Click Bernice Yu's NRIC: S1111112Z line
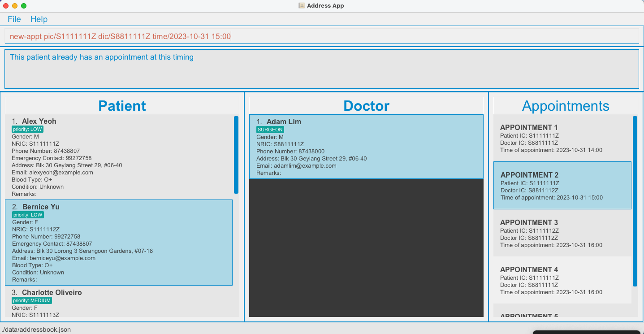The height and width of the screenshot is (334, 644). pyautogui.click(x=36, y=230)
